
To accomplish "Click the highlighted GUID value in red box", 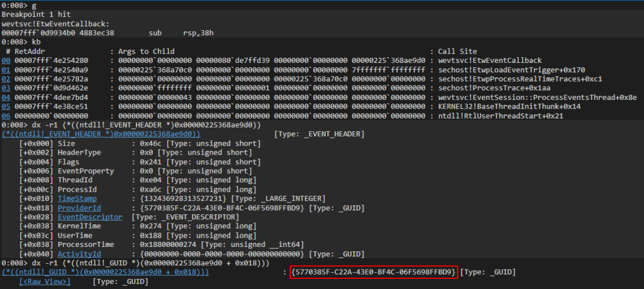I will (374, 272).
